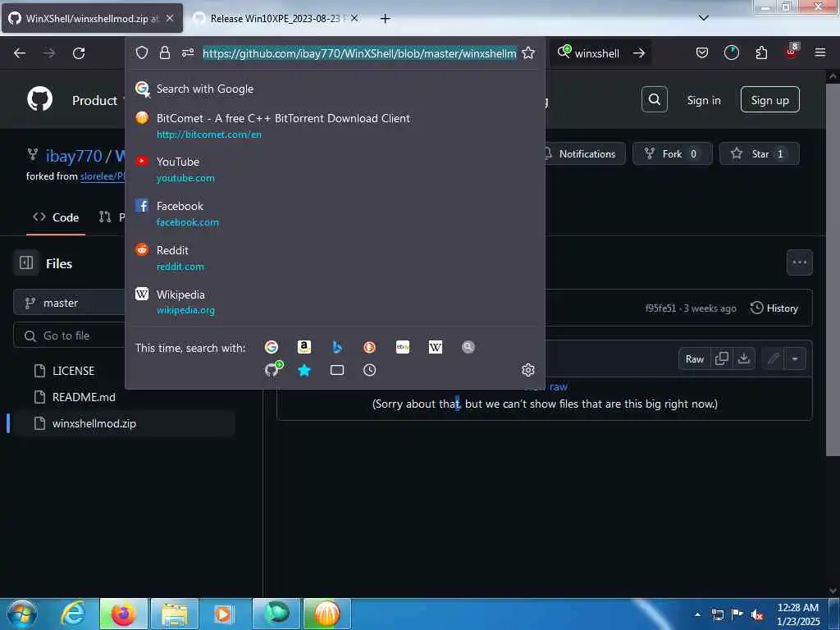Search this time with Wikipedia icon
Image resolution: width=840 pixels, height=630 pixels.
(x=436, y=347)
